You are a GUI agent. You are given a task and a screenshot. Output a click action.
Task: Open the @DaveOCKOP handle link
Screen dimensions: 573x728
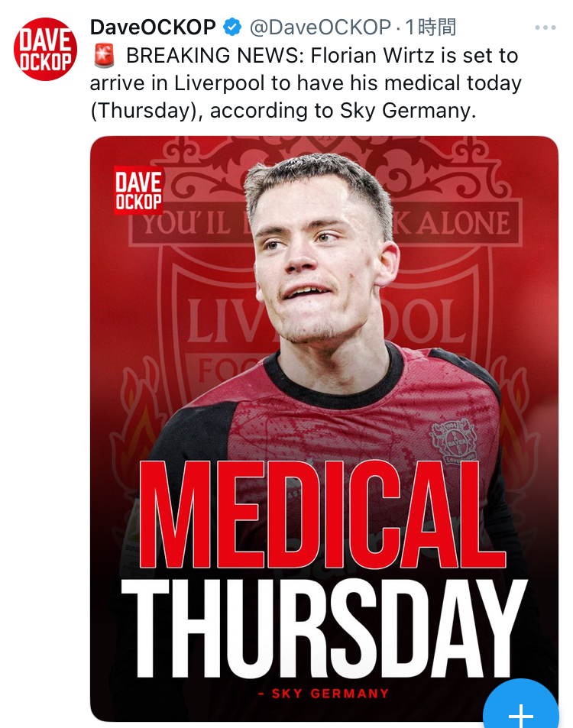320,27
